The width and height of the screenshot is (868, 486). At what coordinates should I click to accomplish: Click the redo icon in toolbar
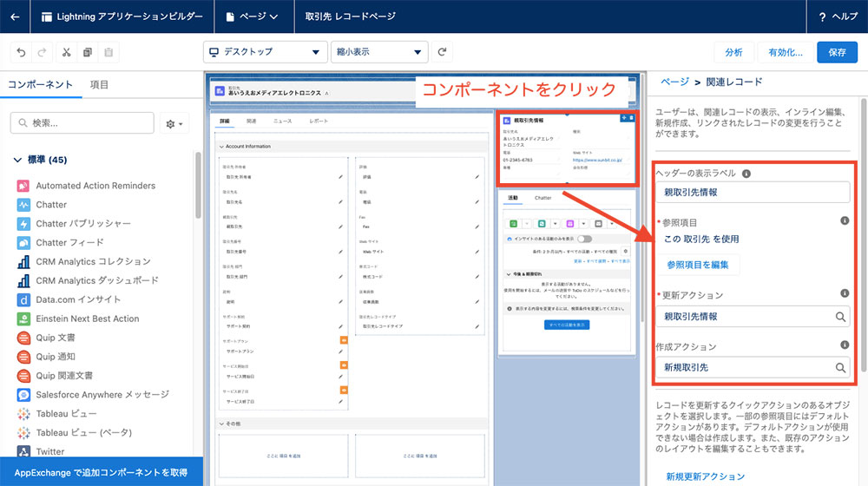pyautogui.click(x=42, y=52)
